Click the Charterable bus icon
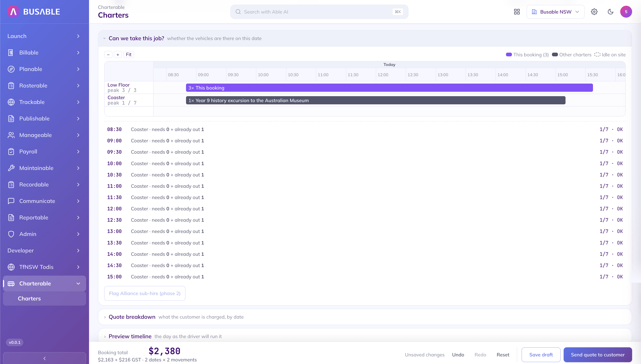Screen dimensions: 641x364 11,284
